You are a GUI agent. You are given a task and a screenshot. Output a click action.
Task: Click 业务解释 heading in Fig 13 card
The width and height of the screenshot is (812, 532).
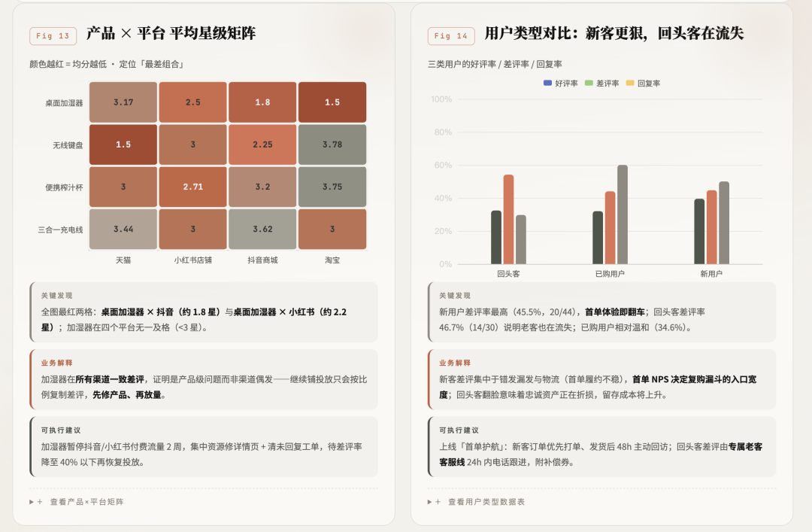pos(57,363)
